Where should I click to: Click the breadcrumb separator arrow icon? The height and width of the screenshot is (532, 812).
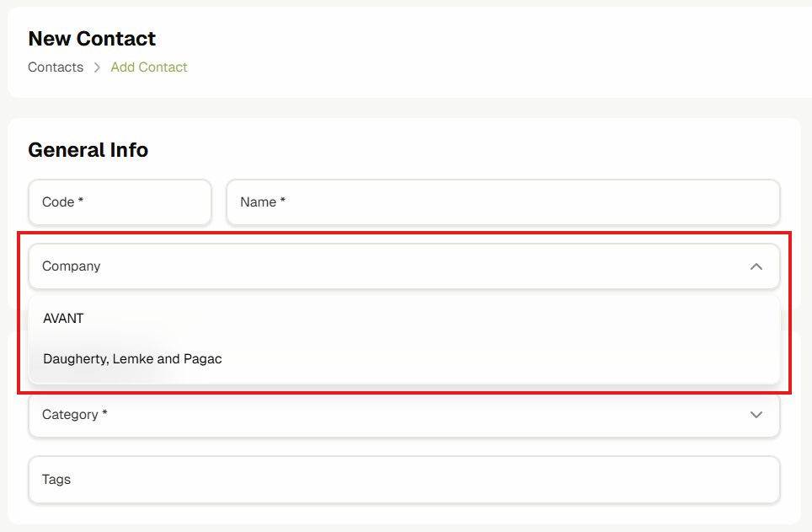coord(97,67)
